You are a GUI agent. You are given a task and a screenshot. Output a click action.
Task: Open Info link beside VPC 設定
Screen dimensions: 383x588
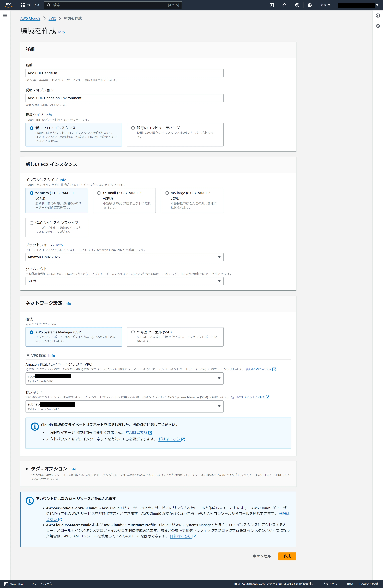[x=52, y=355]
